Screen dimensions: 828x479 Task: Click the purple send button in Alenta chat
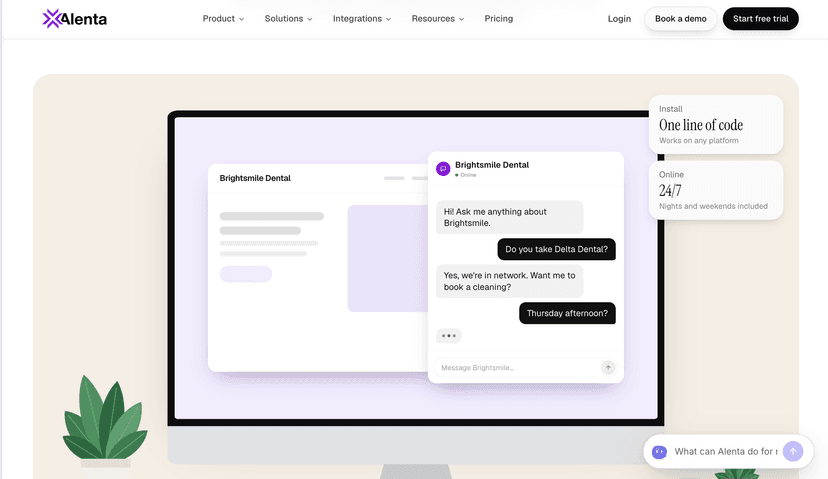[x=793, y=452]
